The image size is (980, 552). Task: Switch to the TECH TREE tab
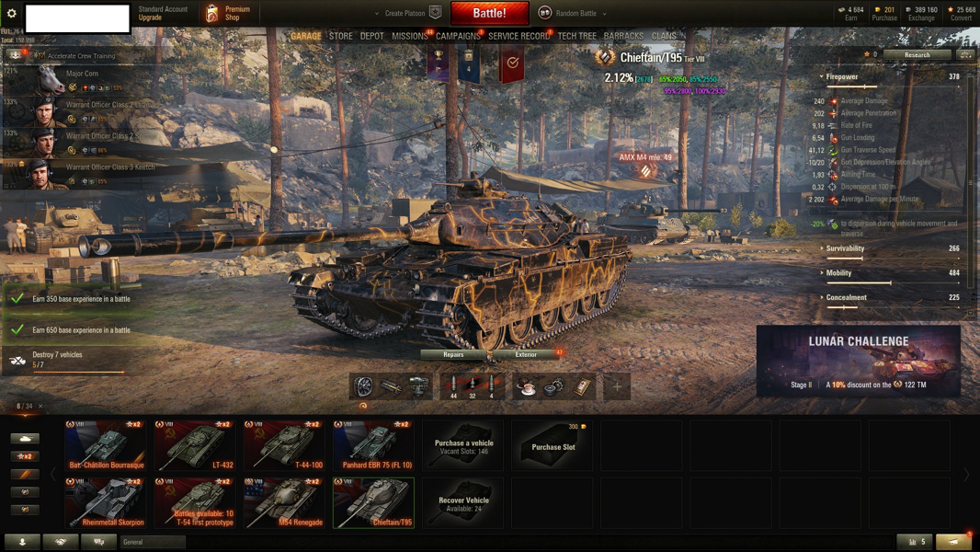click(576, 36)
